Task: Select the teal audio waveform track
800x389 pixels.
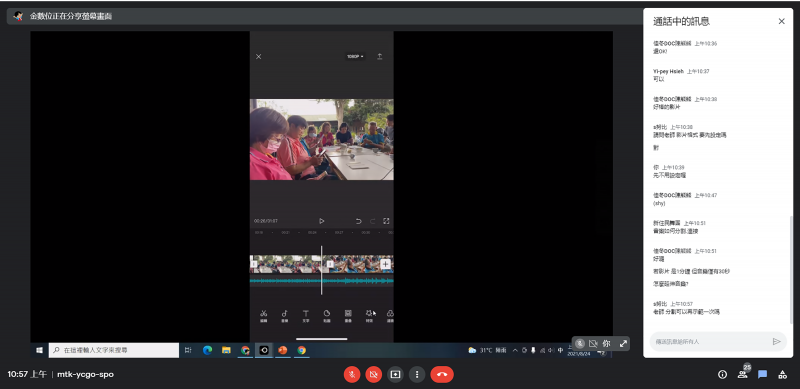Action: point(321,281)
